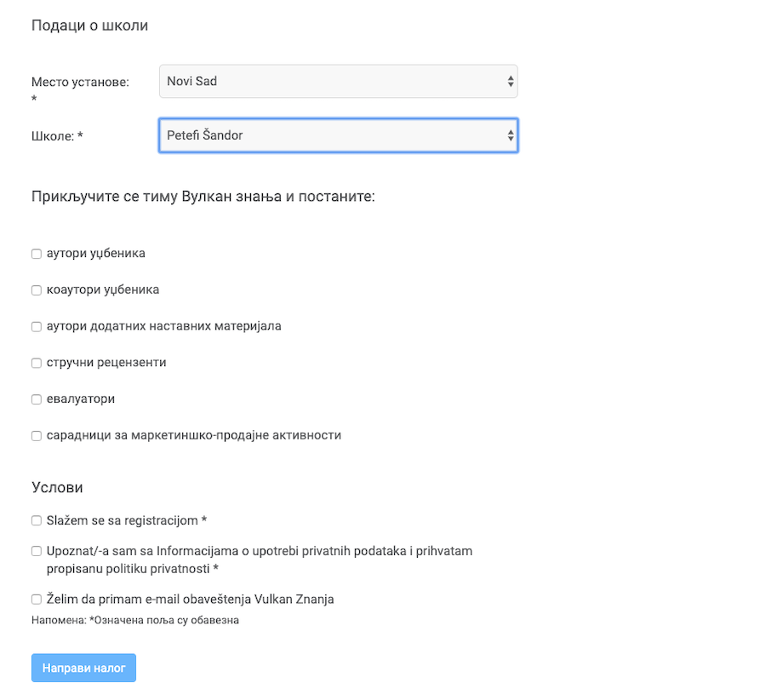
Task: Click the аутори уџбеника label text
Action: coord(95,253)
